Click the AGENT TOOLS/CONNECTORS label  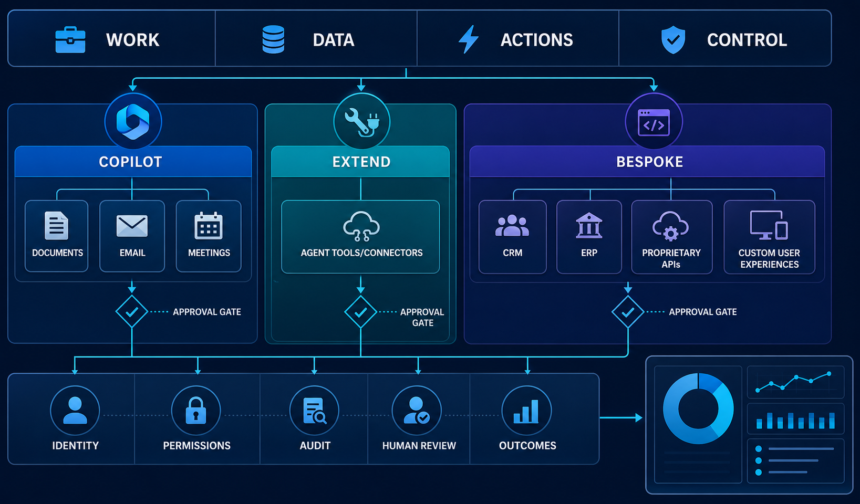point(361,253)
